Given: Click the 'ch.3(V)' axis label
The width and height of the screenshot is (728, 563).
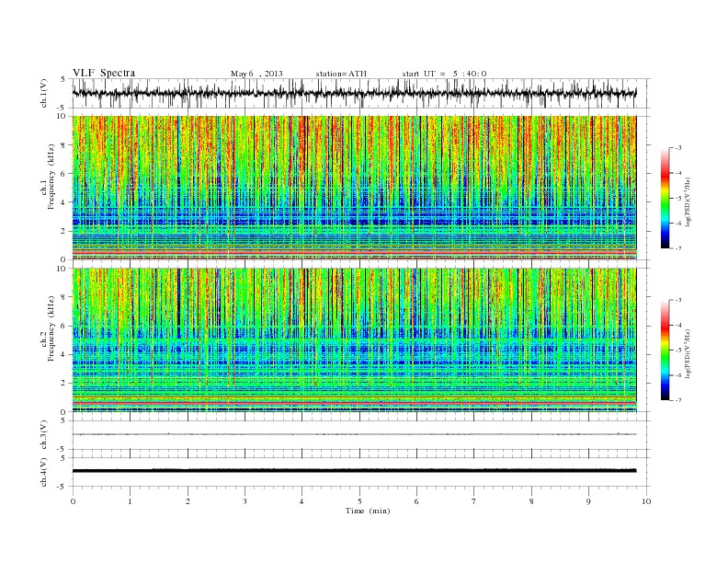Looking at the screenshot, I should tap(44, 435).
